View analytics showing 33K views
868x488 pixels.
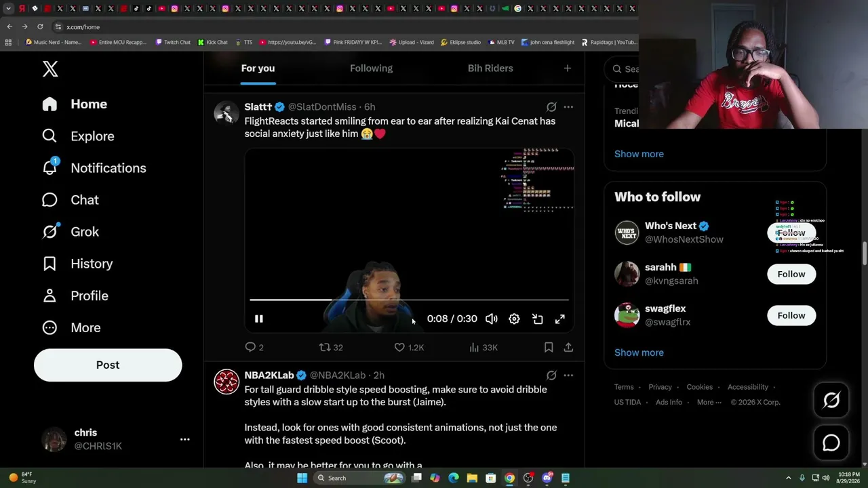tap(484, 348)
